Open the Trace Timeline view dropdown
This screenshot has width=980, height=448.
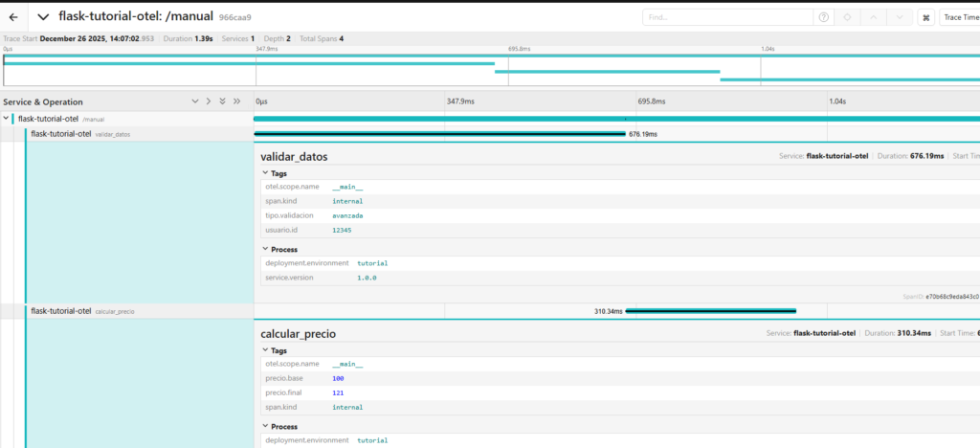click(959, 17)
